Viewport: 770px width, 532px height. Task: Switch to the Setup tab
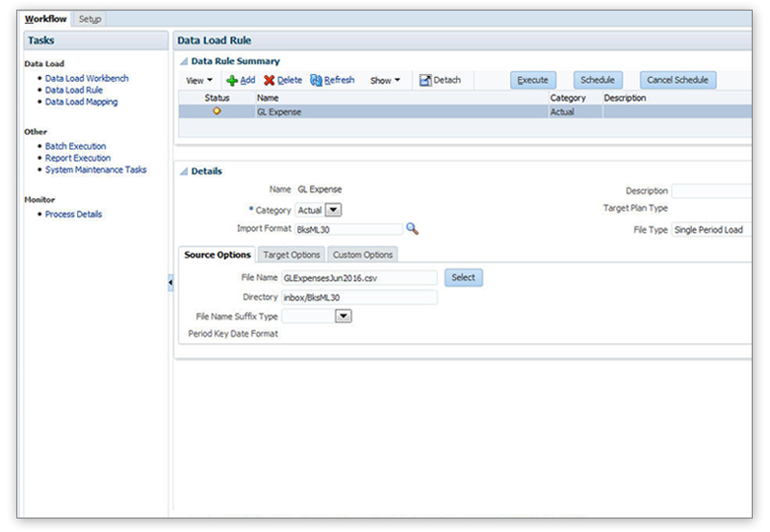click(90, 19)
